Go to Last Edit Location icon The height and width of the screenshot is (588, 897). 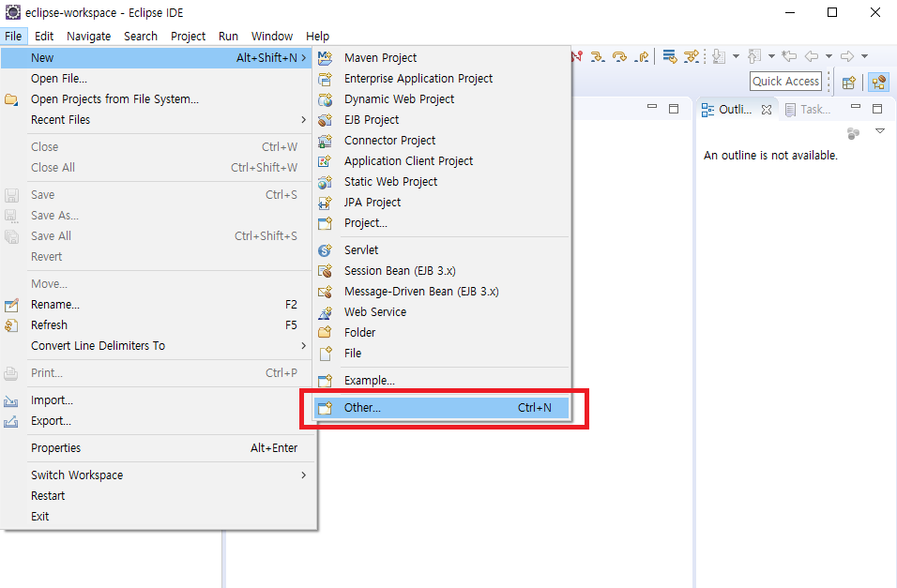coord(789,56)
